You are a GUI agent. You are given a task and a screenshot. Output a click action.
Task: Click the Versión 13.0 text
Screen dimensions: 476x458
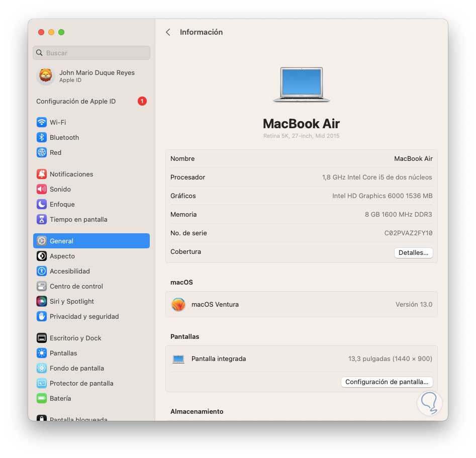pos(414,304)
